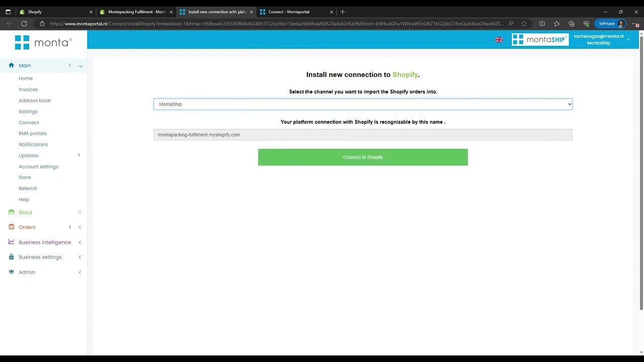
Task: Expand the Business settings section chevron
Action: point(79,257)
